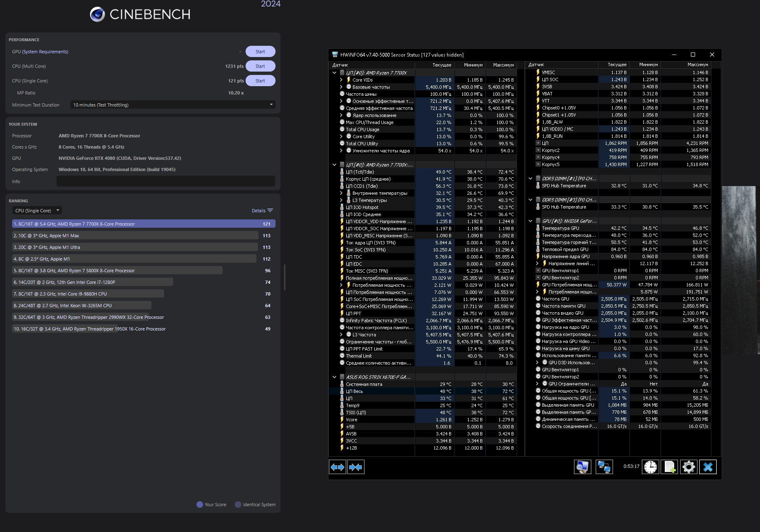The width and height of the screenshot is (760, 532).
Task: Select the Ryzen 7 5800X ranking entry
Action: pos(144,271)
